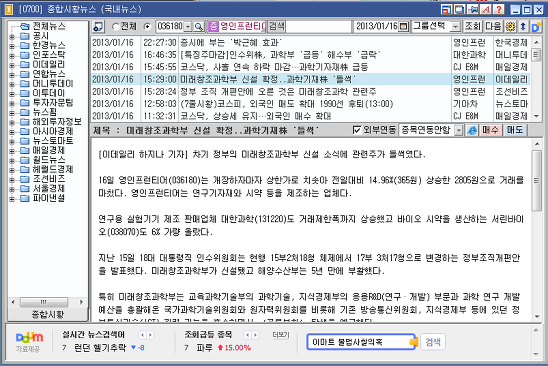Click the copy window icon in title bar
The image size is (548, 366).
(x=460, y=9)
